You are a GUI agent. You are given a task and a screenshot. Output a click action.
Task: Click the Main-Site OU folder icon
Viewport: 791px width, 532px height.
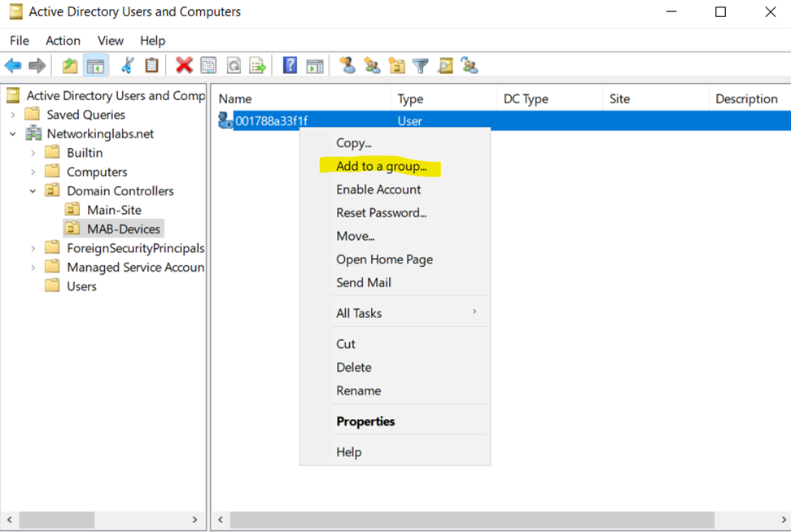click(72, 209)
